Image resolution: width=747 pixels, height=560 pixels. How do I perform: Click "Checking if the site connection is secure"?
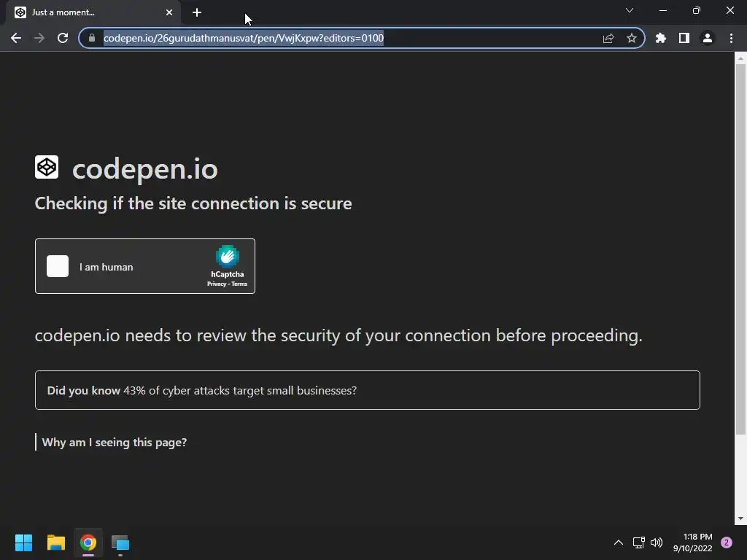tap(193, 204)
